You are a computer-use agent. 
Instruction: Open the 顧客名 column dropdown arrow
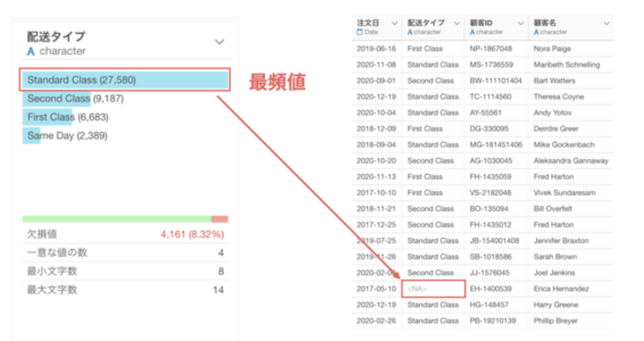coord(607,24)
